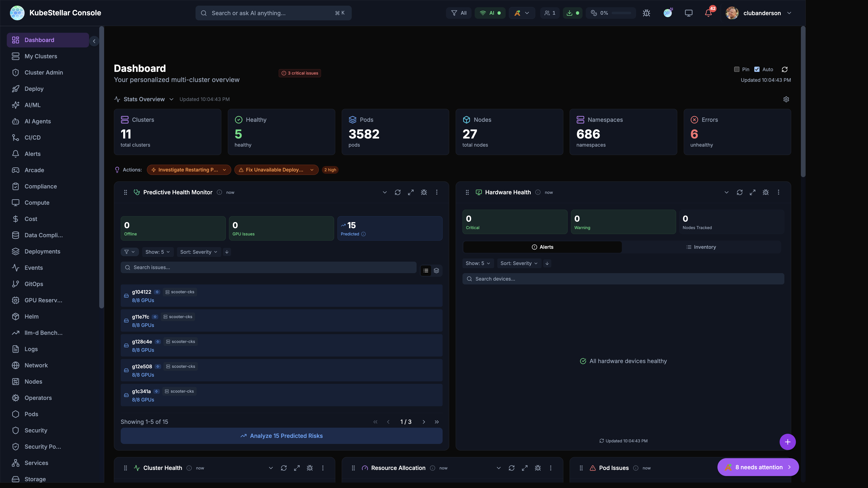Image resolution: width=868 pixels, height=488 pixels.
Task: Click the dashboard settings gear near Stats Overview
Action: tap(786, 99)
